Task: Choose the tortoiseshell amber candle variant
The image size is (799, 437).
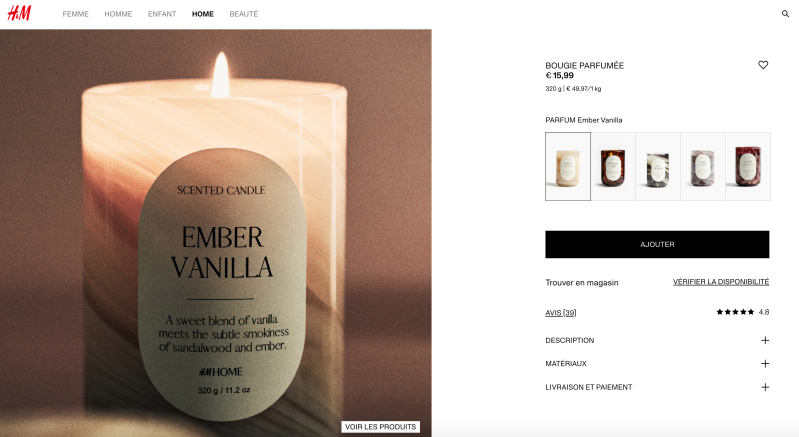Action: [613, 167]
